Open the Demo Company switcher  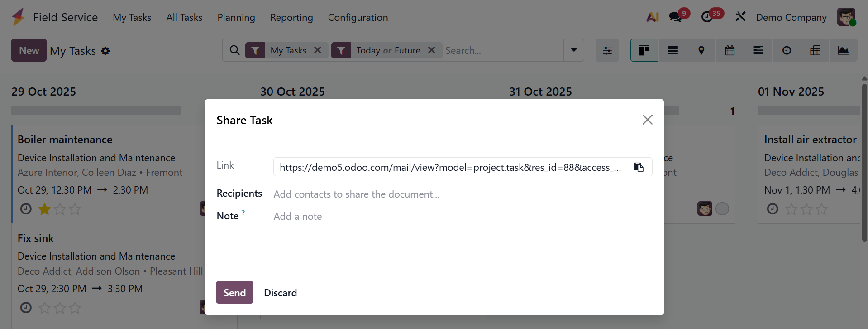[x=791, y=17]
